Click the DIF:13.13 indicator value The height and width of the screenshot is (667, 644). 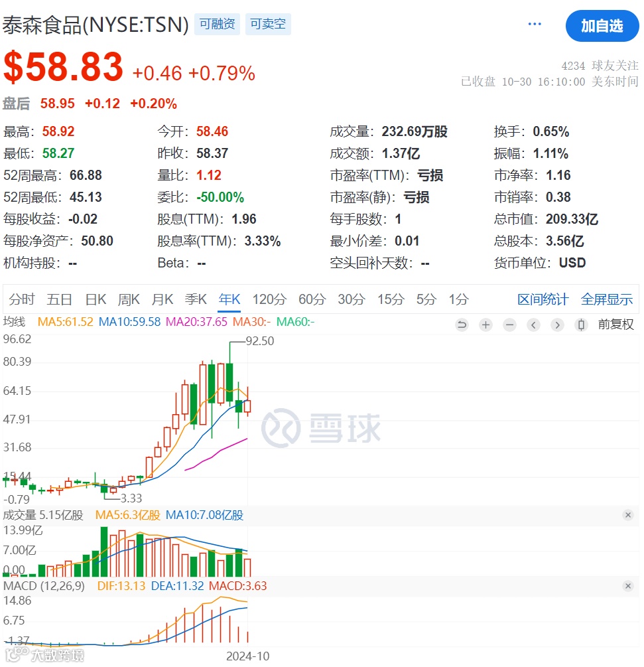pyautogui.click(x=121, y=586)
